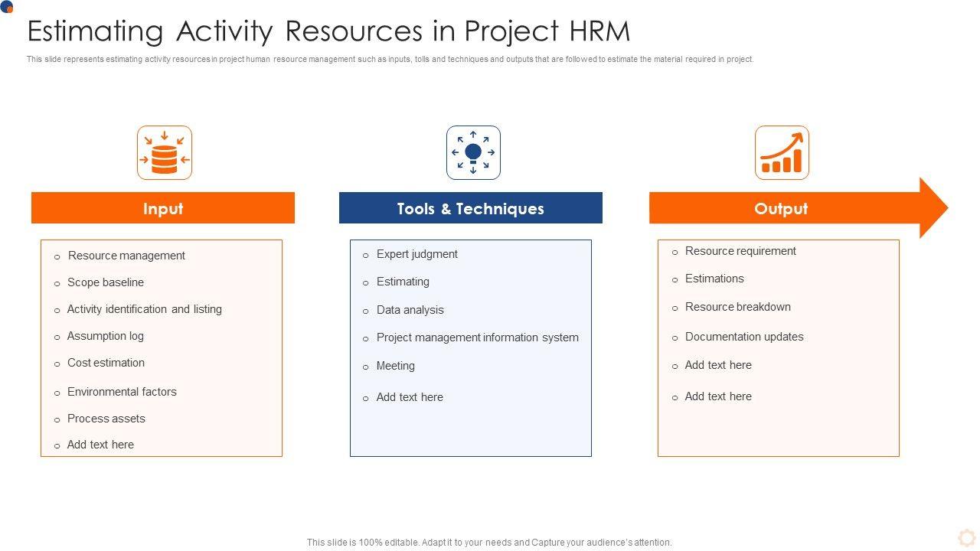
Task: Select the Data analysis item
Action: 410,310
